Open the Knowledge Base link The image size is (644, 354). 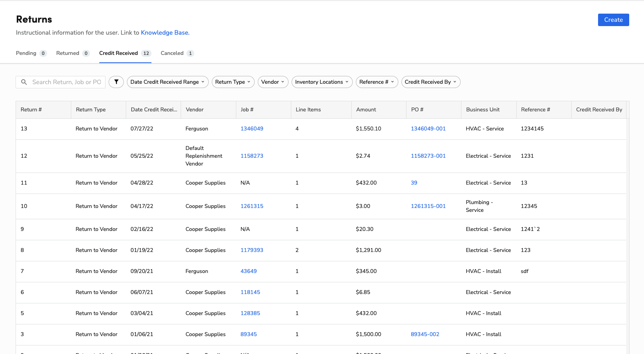click(164, 32)
